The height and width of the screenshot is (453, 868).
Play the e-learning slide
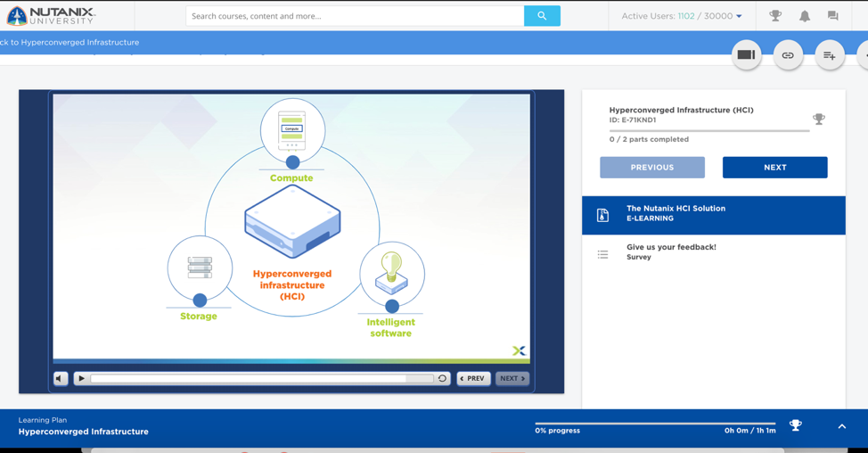81,378
